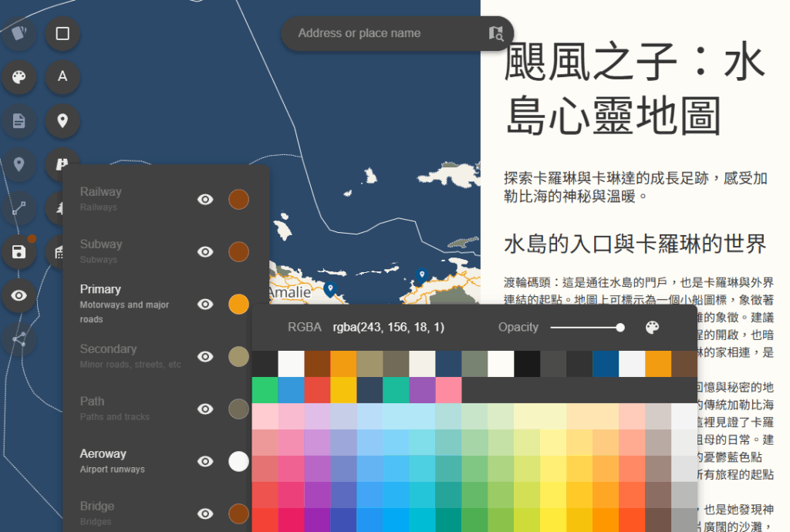Viewport: 790px width, 532px height.
Task: Click the save map button
Action: (x=19, y=252)
